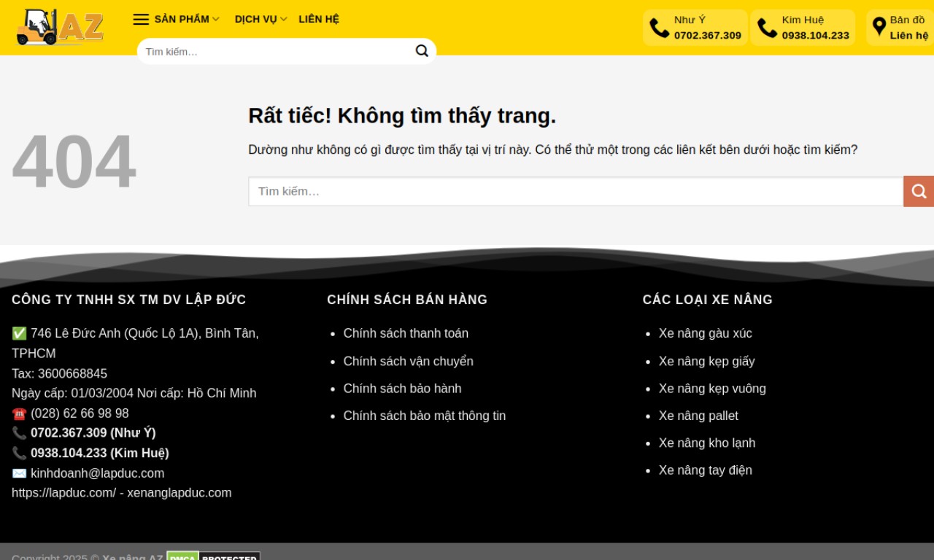934x560 pixels.
Task: Open https://lapduc.com/ footer link
Action: tap(63, 493)
